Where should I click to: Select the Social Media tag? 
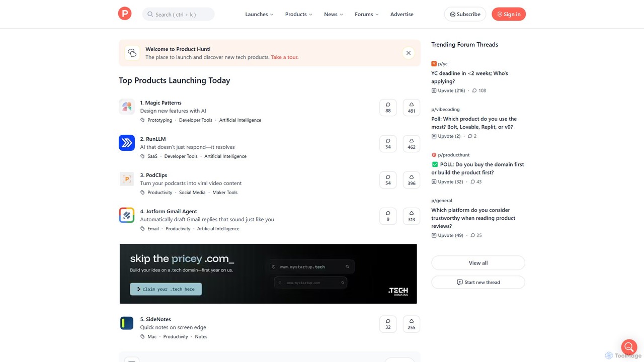(192, 193)
